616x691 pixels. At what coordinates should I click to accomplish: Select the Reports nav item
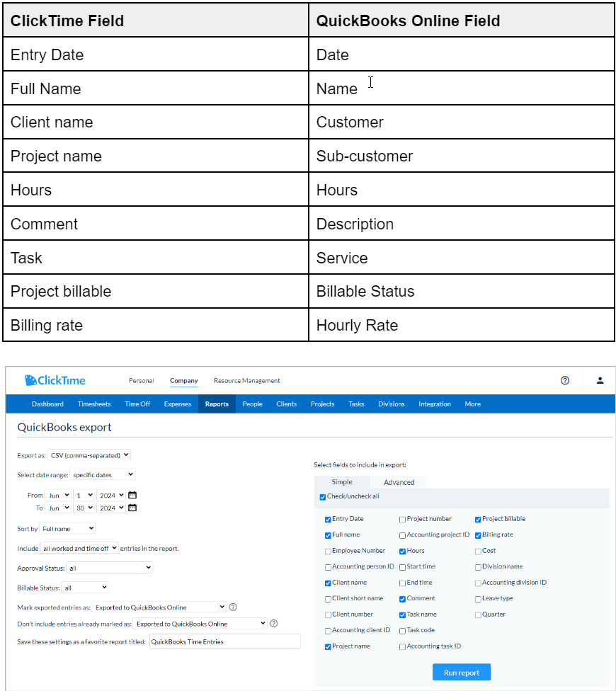point(217,404)
